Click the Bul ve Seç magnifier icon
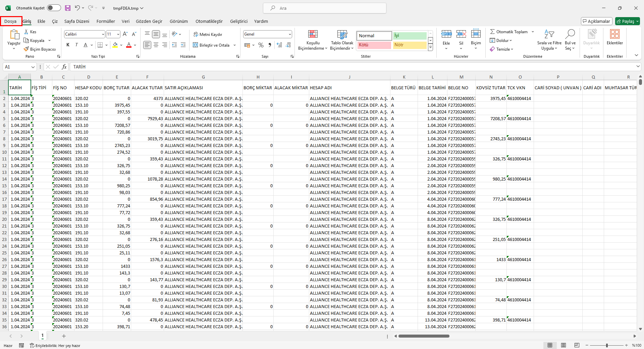The width and height of the screenshot is (644, 349). click(x=570, y=34)
